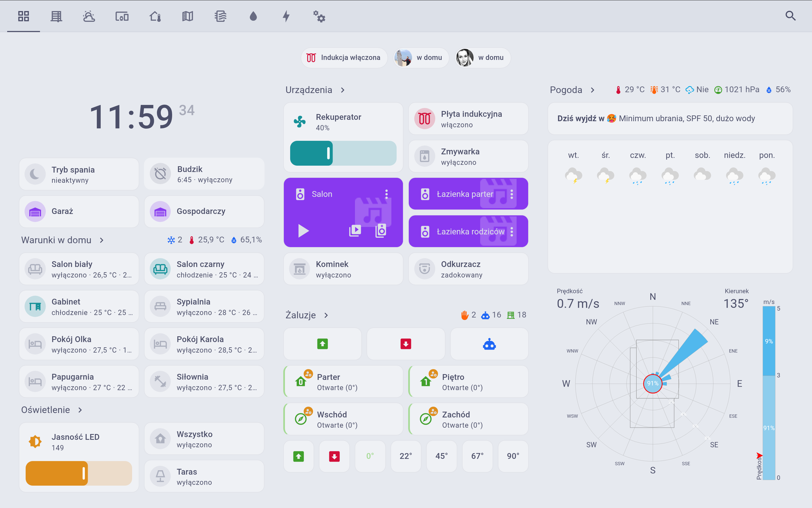Viewport: 812px width, 508px height.
Task: Toggle the Garaż garage door
Action: coord(79,212)
